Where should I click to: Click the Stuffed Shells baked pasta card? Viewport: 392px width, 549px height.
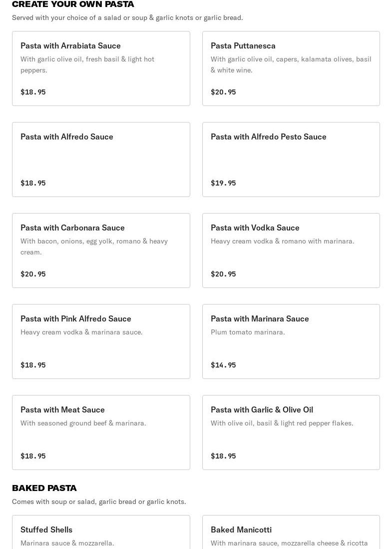(101, 532)
